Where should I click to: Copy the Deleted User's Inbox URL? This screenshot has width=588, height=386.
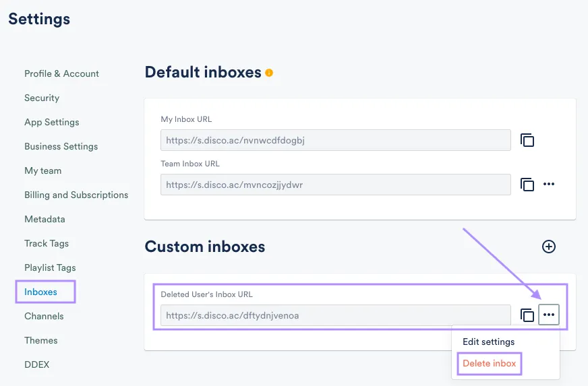click(x=527, y=315)
